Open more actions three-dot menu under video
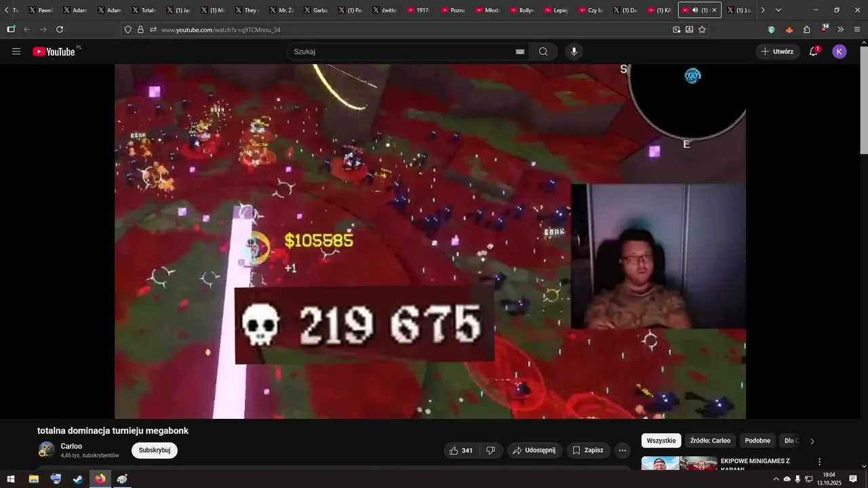 pyautogui.click(x=623, y=451)
